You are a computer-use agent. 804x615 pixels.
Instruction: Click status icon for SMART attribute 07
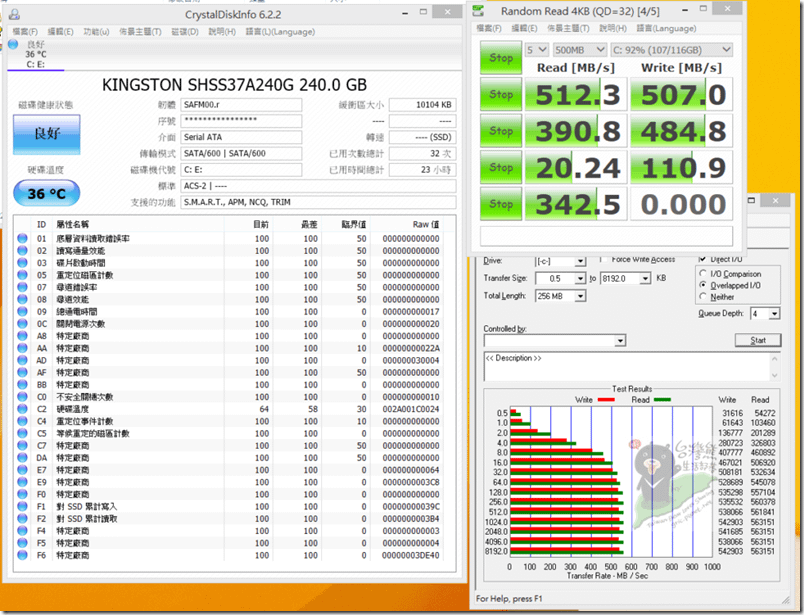[22, 287]
